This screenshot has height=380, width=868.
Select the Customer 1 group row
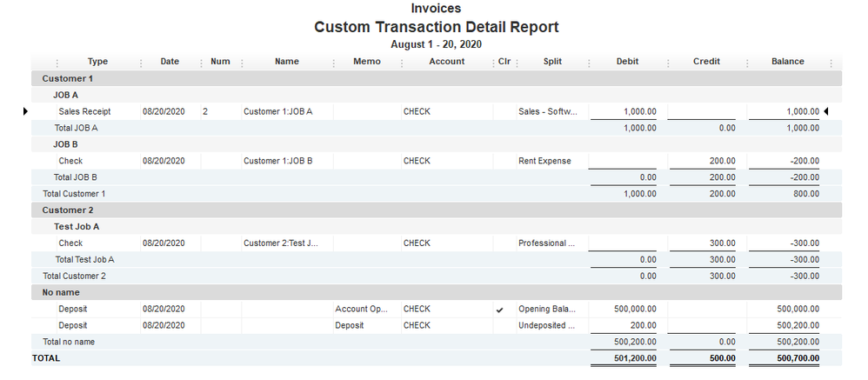68,78
